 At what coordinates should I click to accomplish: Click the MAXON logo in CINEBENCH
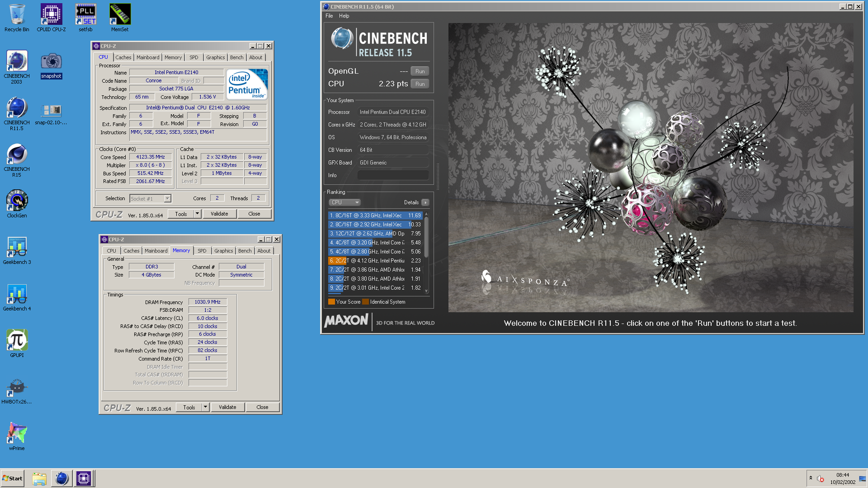346,320
